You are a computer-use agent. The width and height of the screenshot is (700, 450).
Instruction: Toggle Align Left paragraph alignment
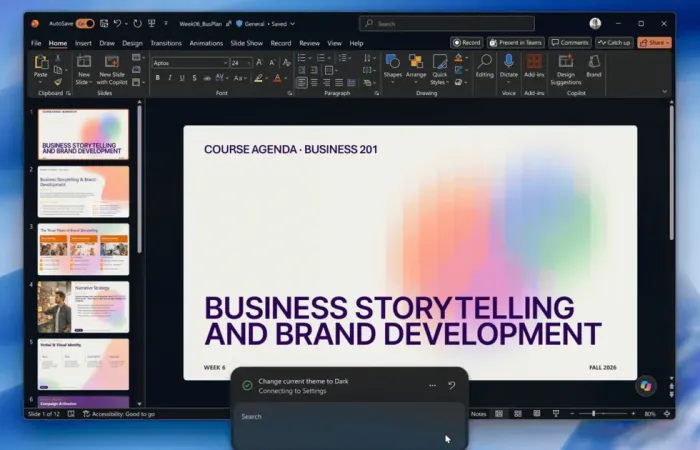(x=302, y=83)
